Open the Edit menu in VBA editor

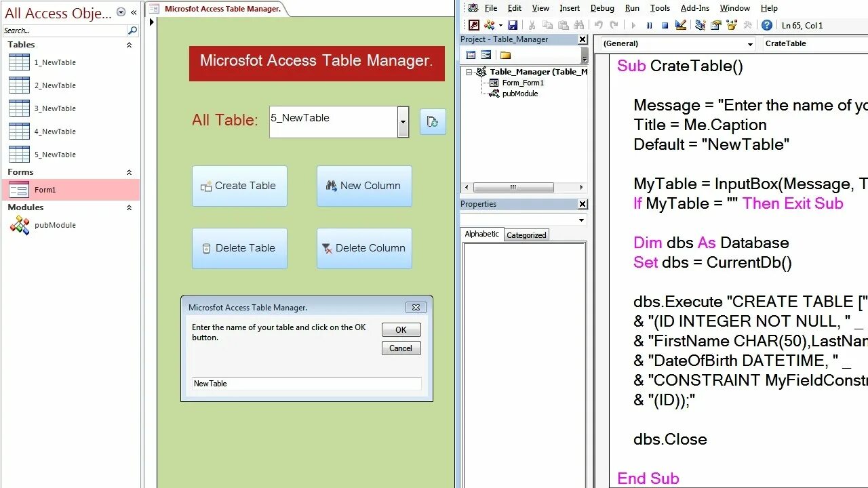click(515, 8)
